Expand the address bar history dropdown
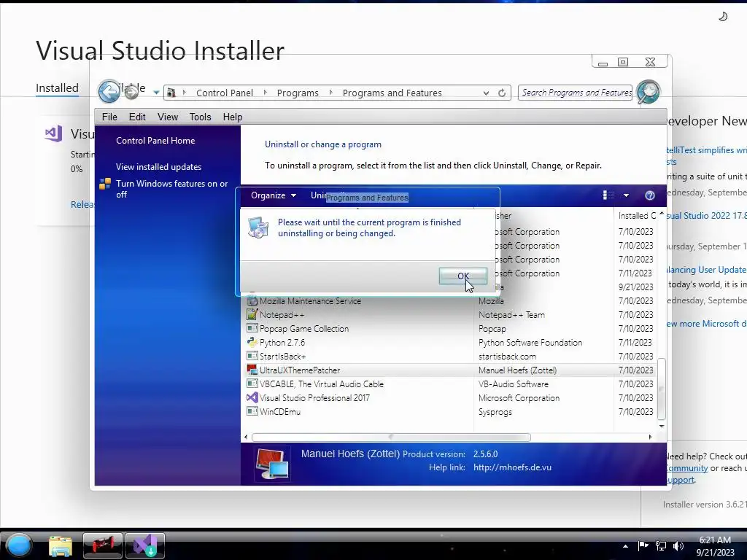Image resolution: width=747 pixels, height=560 pixels. pos(486,93)
